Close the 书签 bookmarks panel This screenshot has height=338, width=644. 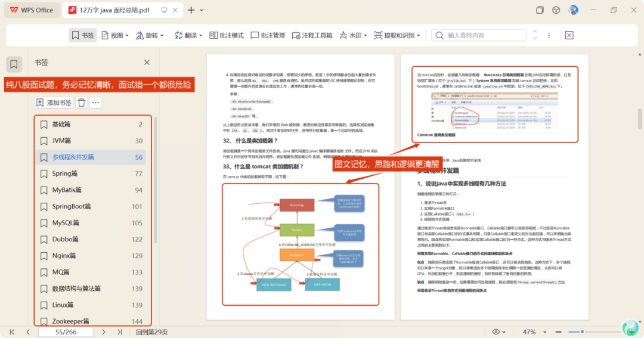(x=147, y=63)
